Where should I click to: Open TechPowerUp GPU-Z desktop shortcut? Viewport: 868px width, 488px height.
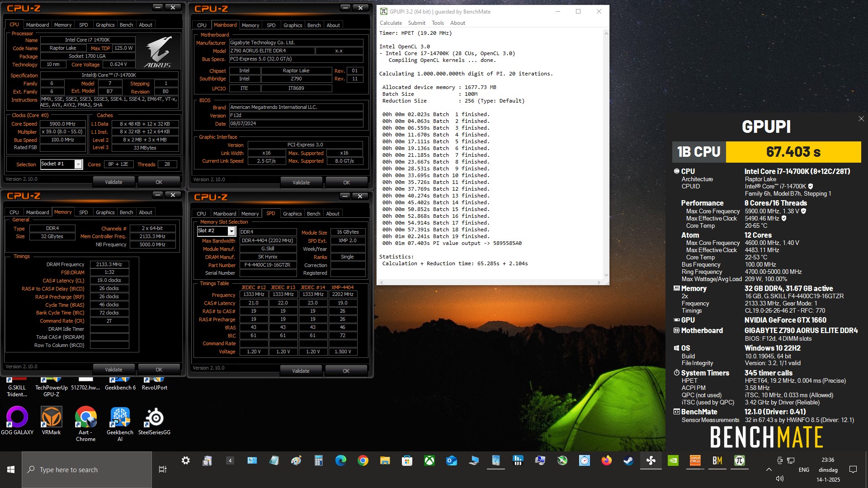click(52, 387)
